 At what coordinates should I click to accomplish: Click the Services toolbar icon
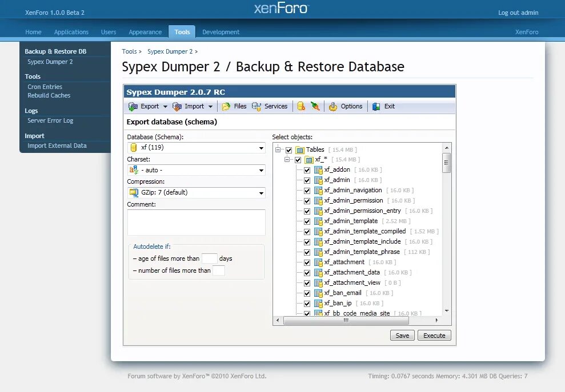tap(256, 107)
